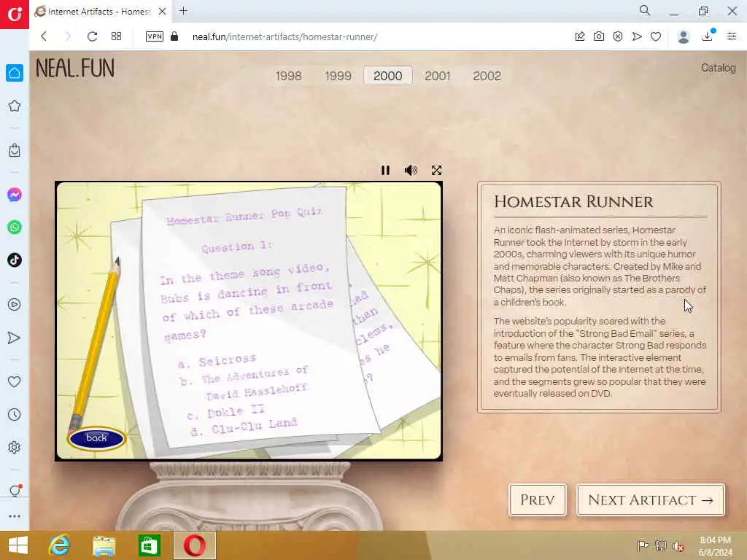Image resolution: width=747 pixels, height=560 pixels.
Task: Toggle the VPN badge
Action: click(155, 36)
